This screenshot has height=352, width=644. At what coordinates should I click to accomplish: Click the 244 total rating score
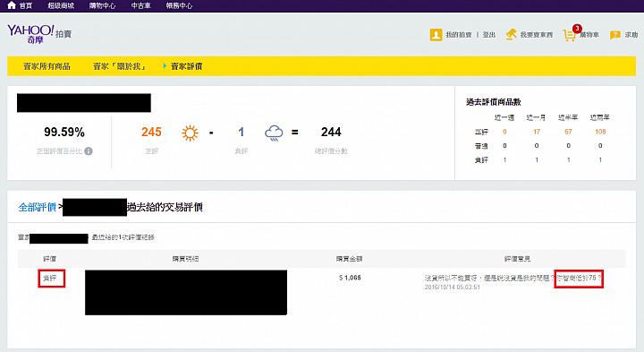[x=331, y=132]
